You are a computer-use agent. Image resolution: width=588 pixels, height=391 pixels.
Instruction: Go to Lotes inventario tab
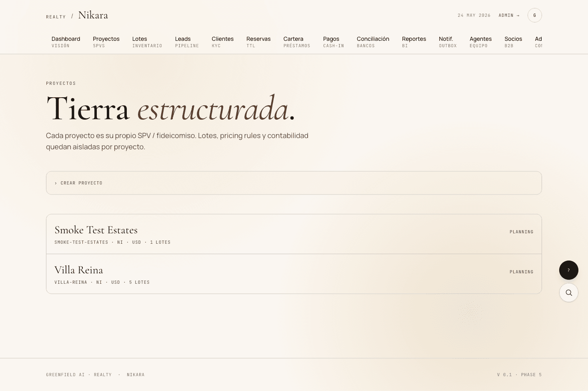[147, 42]
